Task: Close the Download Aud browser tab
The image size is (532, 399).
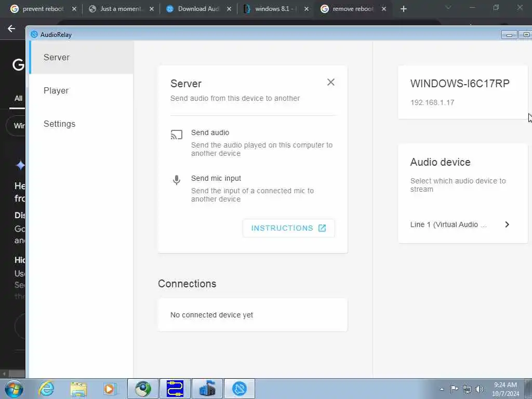Action: pos(229,9)
